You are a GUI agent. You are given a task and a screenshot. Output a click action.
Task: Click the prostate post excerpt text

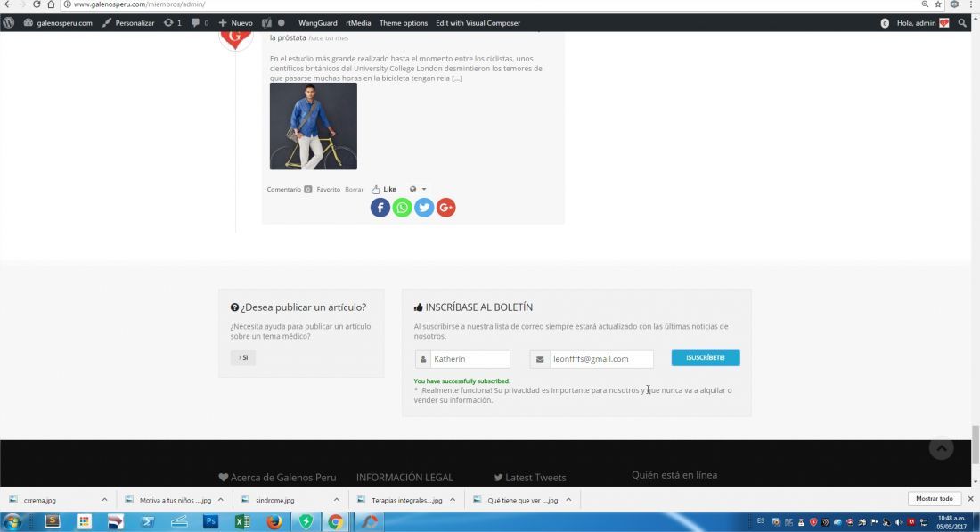point(406,68)
